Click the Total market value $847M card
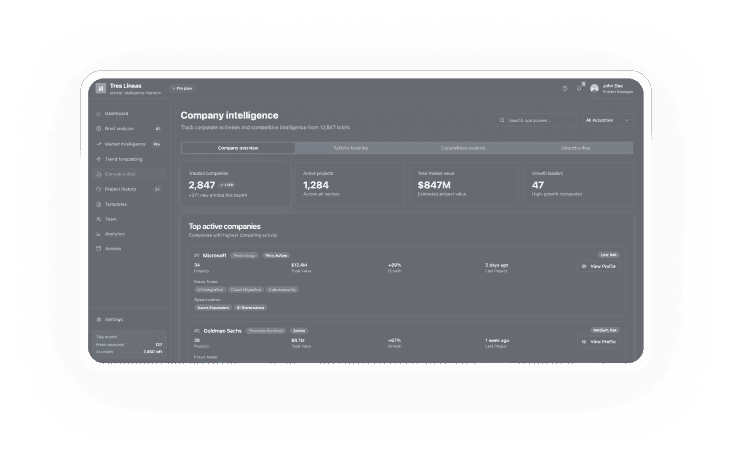The height and width of the screenshot is (462, 732). [x=464, y=184]
